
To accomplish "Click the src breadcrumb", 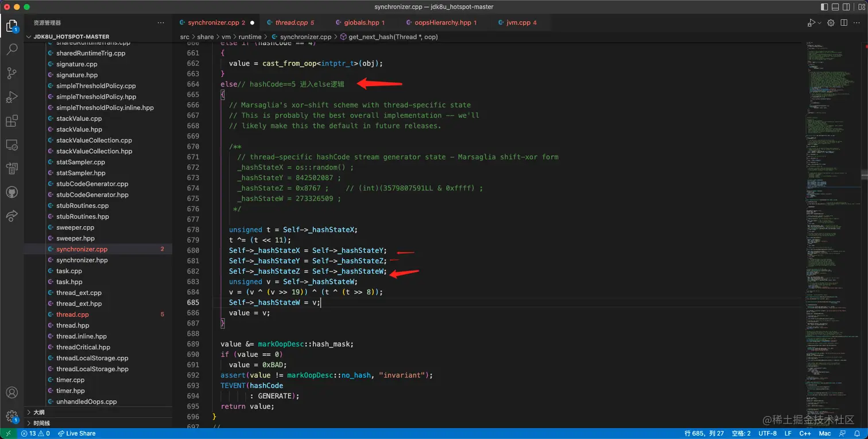I will (184, 37).
